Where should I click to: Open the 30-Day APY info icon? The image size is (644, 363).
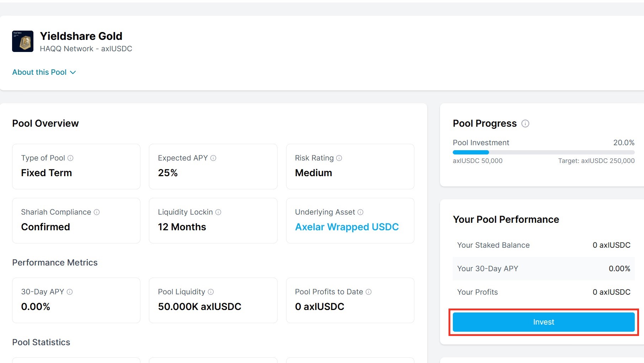[70, 292]
